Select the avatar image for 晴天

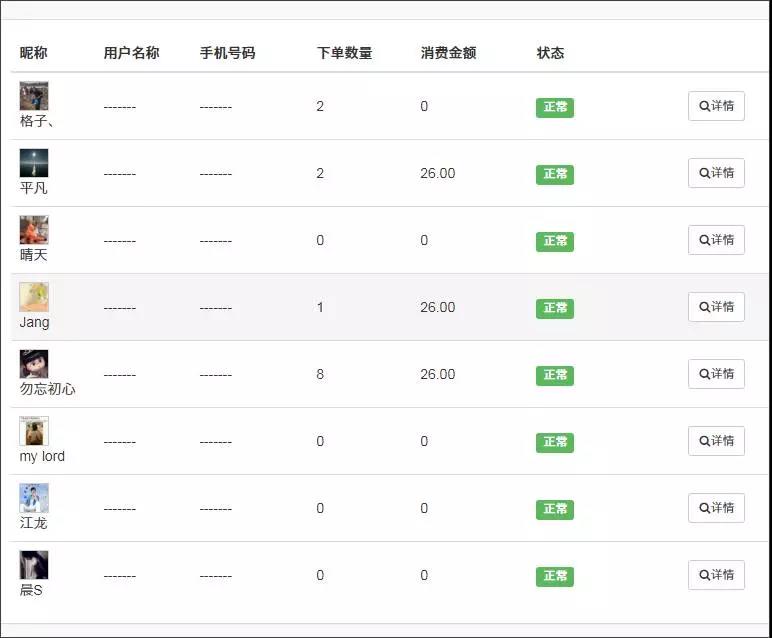pyautogui.click(x=34, y=230)
